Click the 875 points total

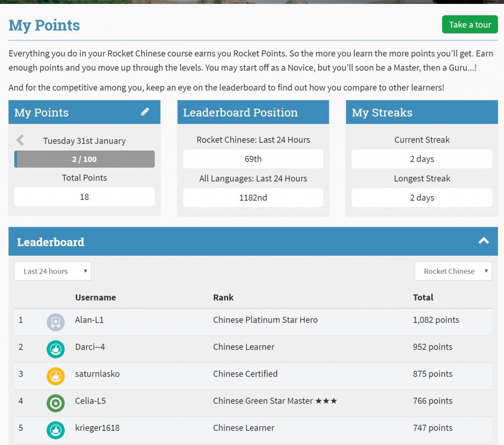433,374
